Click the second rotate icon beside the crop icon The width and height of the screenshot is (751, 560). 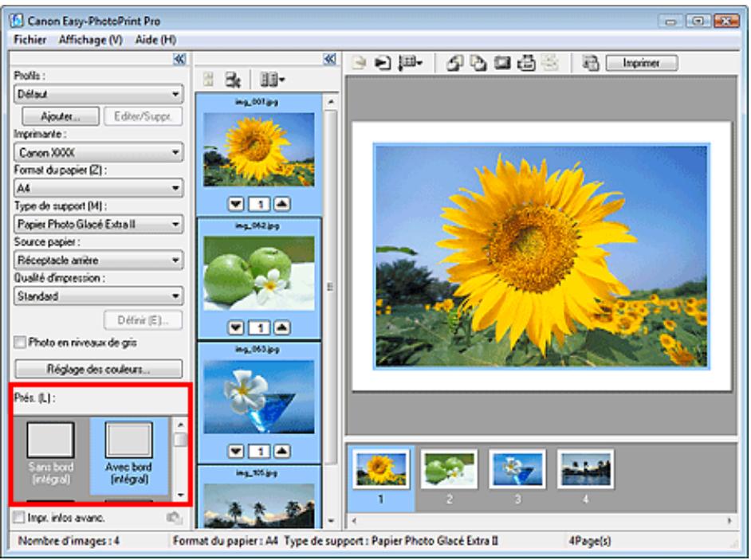(x=478, y=63)
